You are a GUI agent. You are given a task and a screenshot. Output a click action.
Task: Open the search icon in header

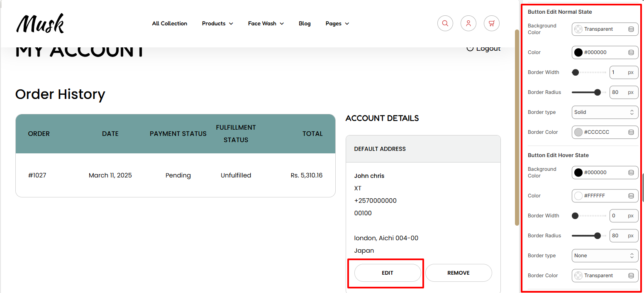(445, 23)
